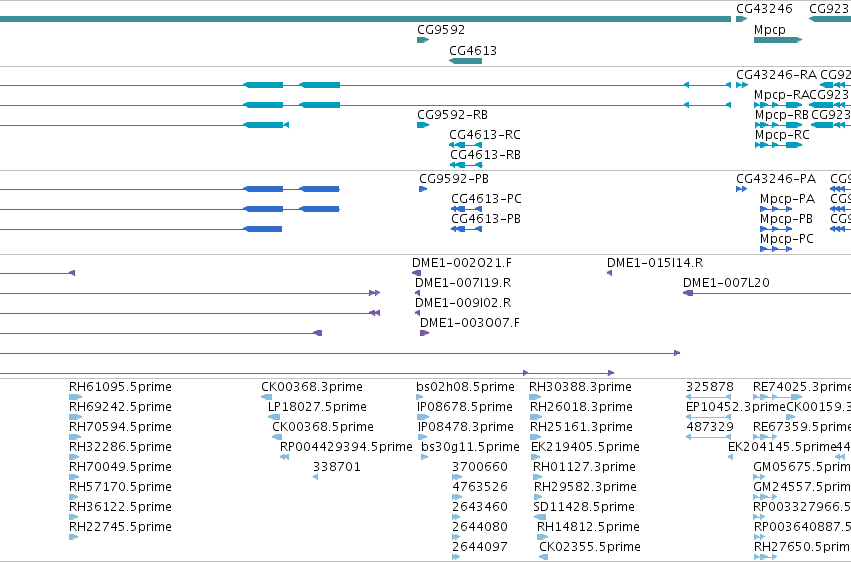Click EST CK02355.5prime
The width and height of the screenshot is (851, 562).
(590, 547)
